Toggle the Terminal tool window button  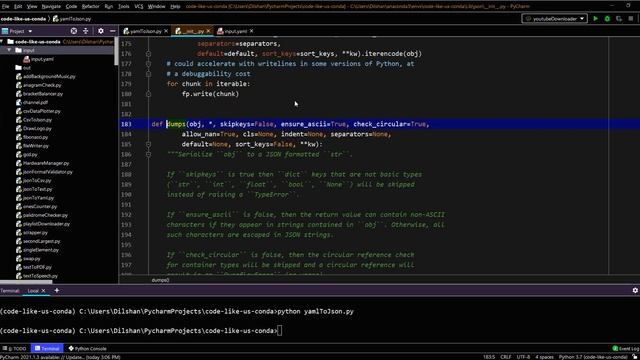(x=47, y=349)
